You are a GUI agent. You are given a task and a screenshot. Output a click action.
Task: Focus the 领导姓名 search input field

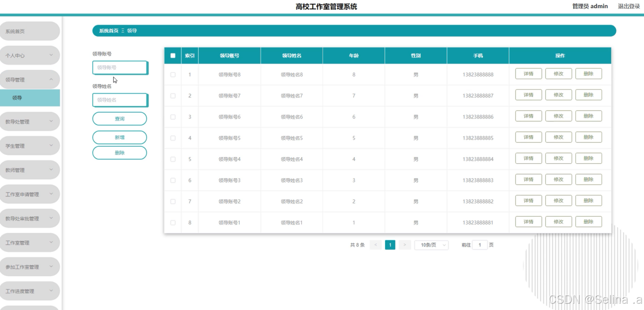119,100
